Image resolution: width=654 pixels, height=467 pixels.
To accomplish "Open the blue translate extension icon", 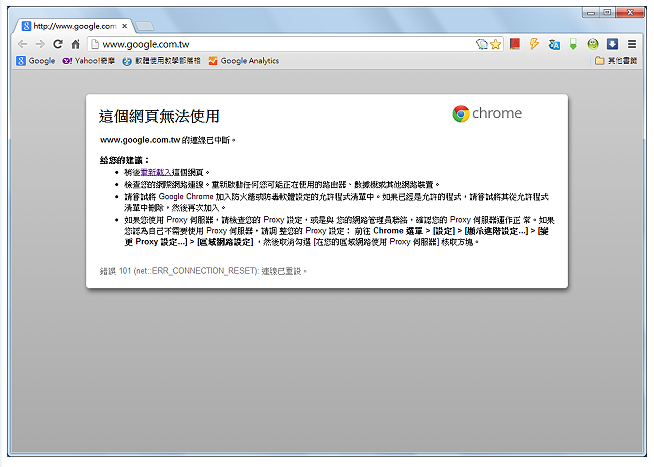I will point(554,44).
